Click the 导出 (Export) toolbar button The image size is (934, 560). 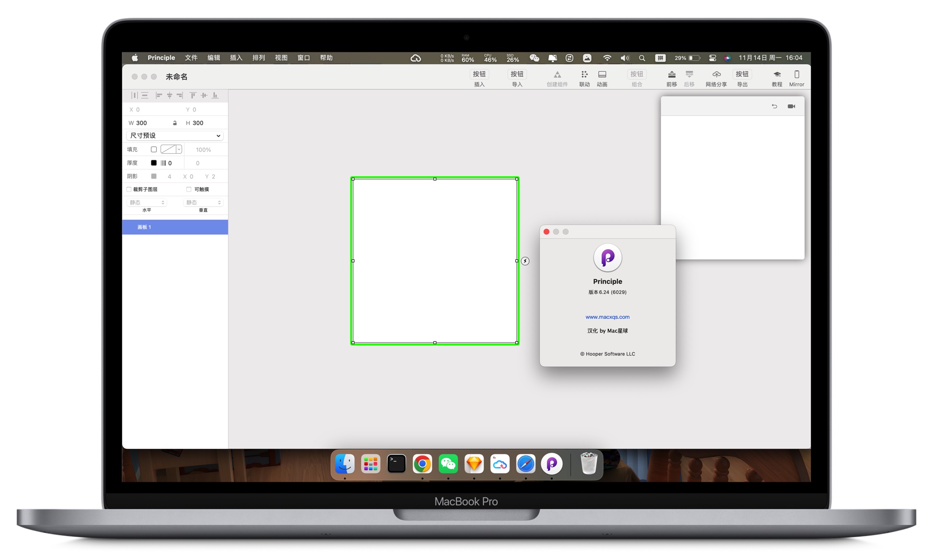[742, 74]
